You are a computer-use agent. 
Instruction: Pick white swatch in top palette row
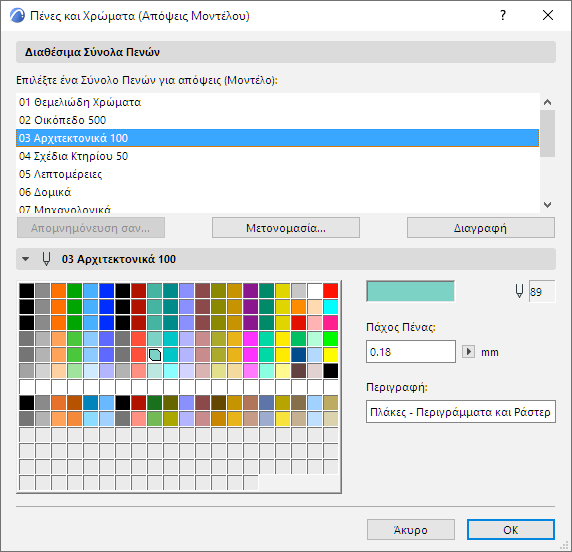point(315,291)
